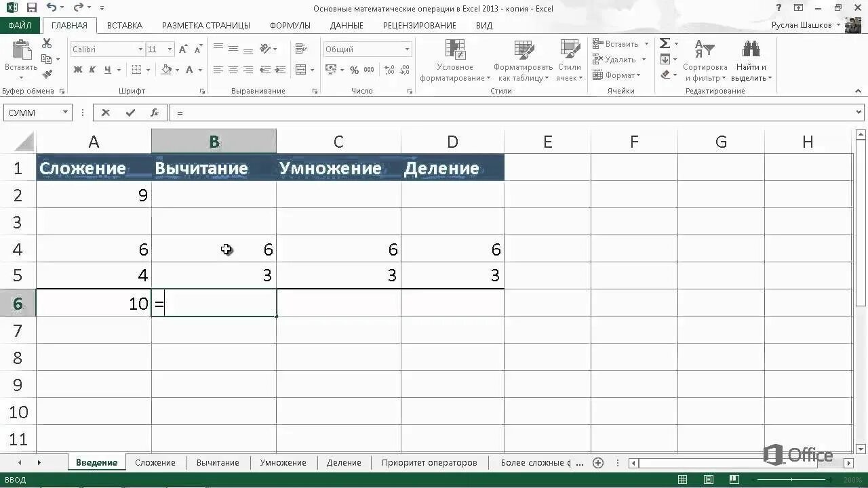Click Формат cells button
Viewport: 868px width, 488px height.
point(617,75)
